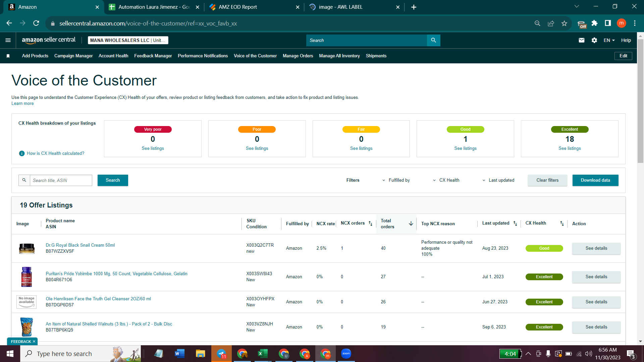
Task: Open the browser extensions puzzle icon
Action: 594,23
